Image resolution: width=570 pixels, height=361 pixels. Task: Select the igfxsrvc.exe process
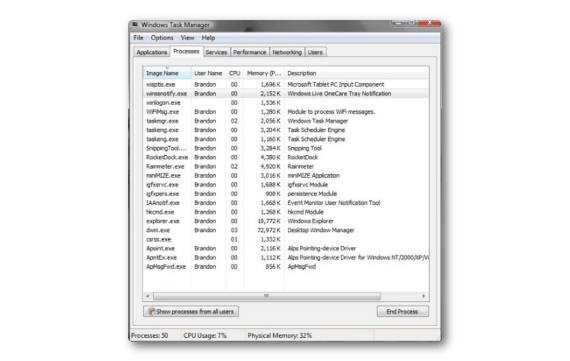click(x=286, y=184)
